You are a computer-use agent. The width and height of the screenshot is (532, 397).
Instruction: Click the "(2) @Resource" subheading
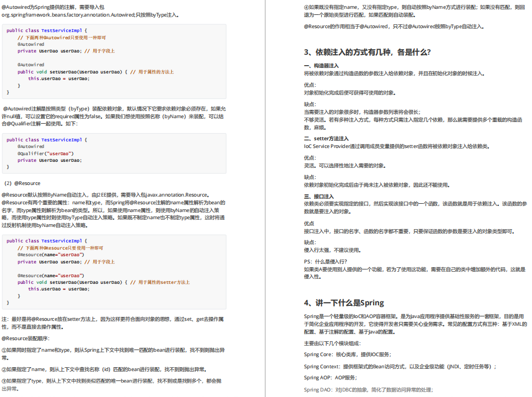pyautogui.click(x=23, y=183)
